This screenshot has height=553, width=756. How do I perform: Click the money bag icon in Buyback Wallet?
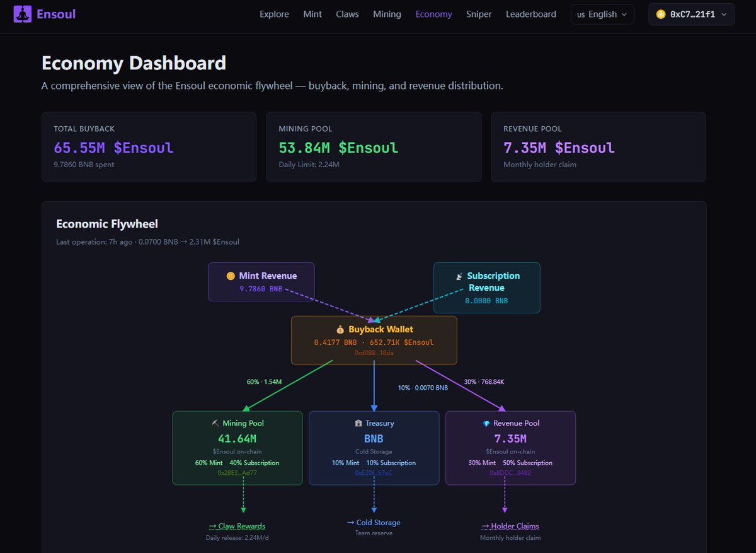point(340,329)
